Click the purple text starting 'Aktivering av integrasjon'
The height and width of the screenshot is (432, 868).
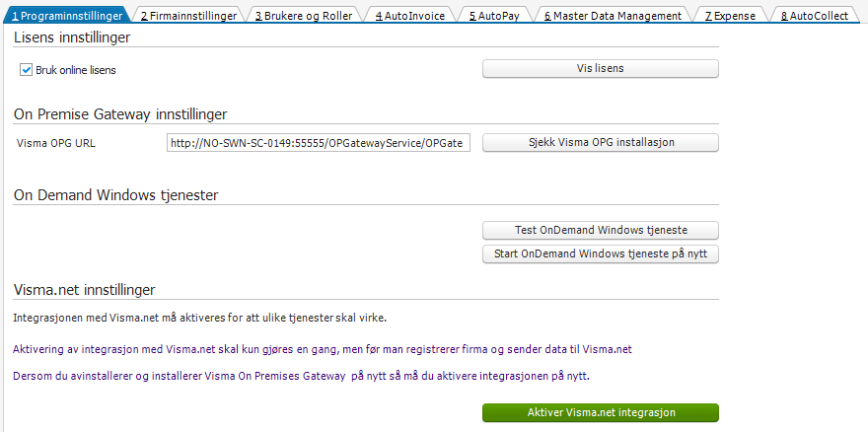(x=323, y=349)
